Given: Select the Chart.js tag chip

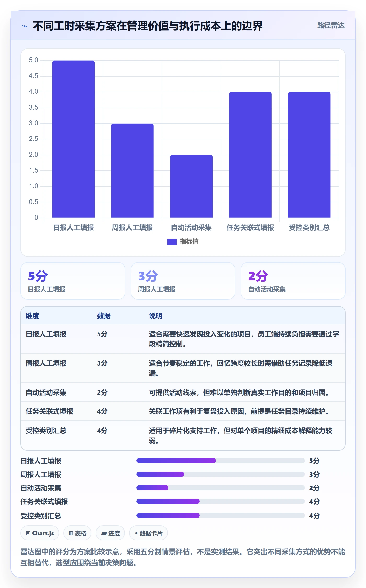Looking at the screenshot, I should 40,533.
